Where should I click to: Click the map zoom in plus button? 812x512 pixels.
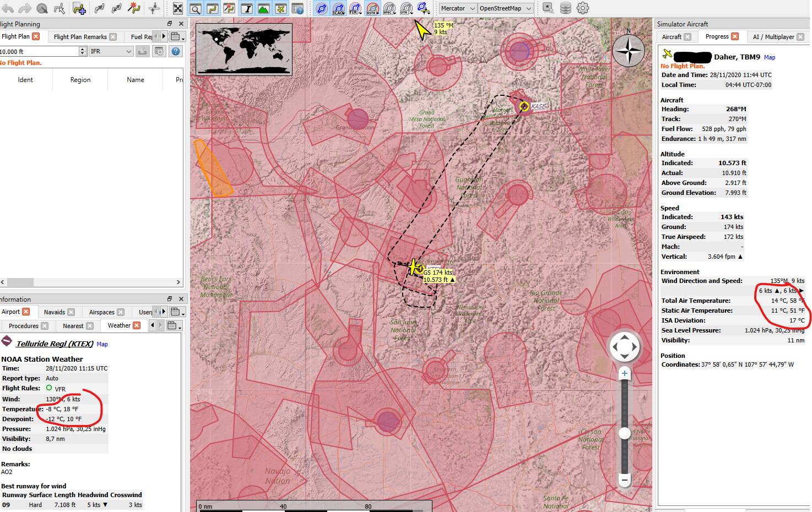(624, 373)
